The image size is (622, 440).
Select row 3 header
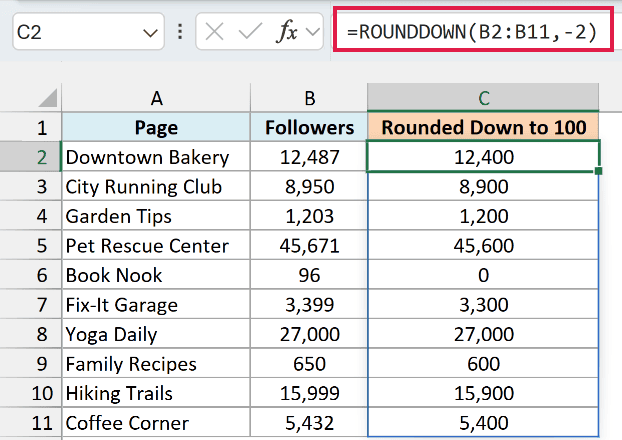coord(31,186)
